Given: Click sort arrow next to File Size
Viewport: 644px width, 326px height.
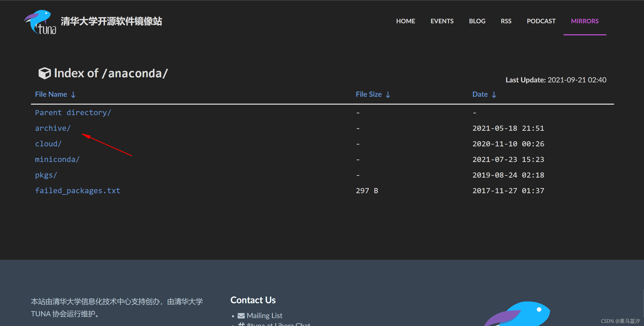Looking at the screenshot, I should (x=388, y=95).
